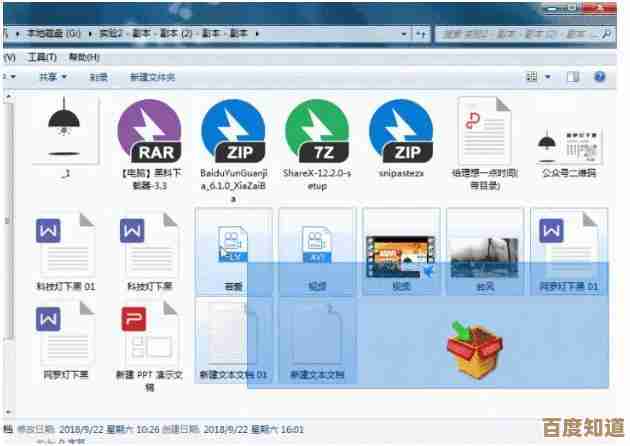This screenshot has width=630, height=446.
Task: Toggle the preview pane icon
Action: tap(573, 77)
